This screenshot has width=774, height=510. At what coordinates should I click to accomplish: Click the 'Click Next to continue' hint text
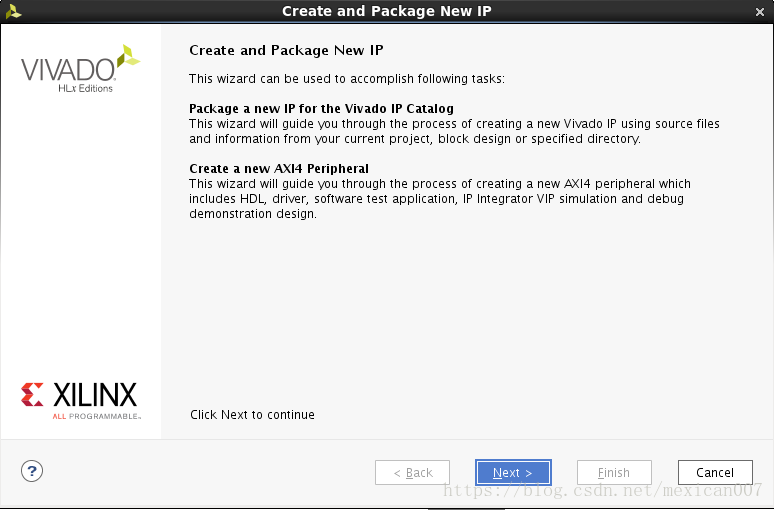point(252,415)
